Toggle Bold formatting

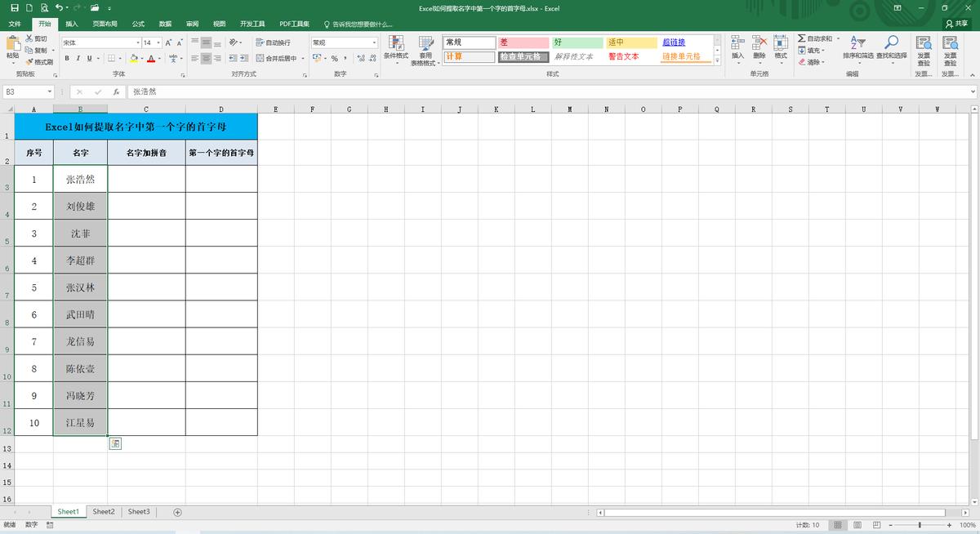[67, 58]
